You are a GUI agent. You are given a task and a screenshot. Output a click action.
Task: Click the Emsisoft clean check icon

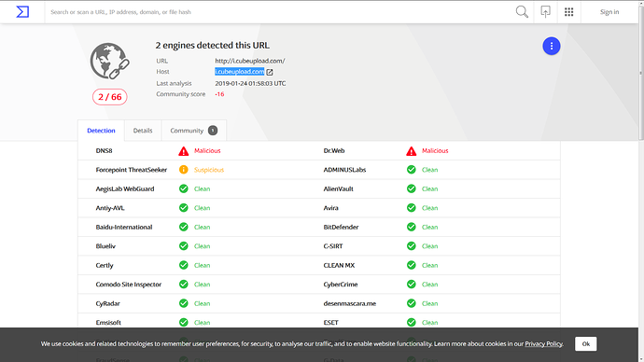(184, 322)
